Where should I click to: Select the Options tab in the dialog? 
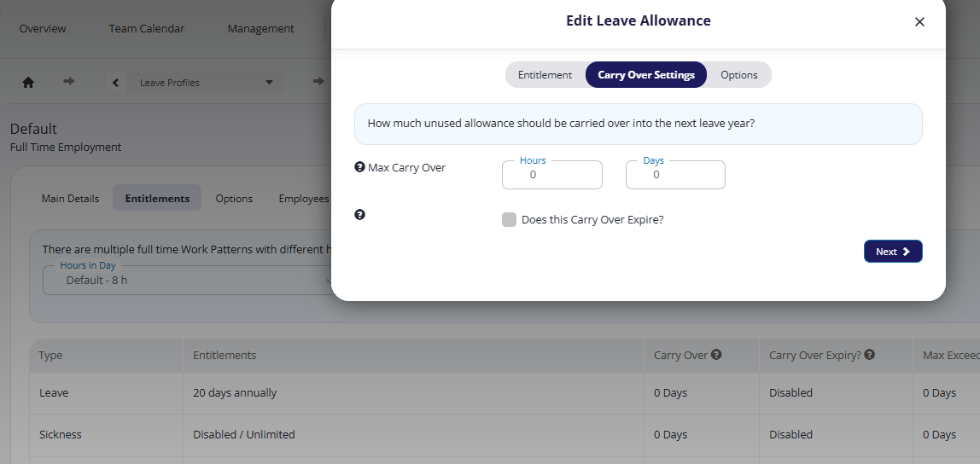click(738, 75)
